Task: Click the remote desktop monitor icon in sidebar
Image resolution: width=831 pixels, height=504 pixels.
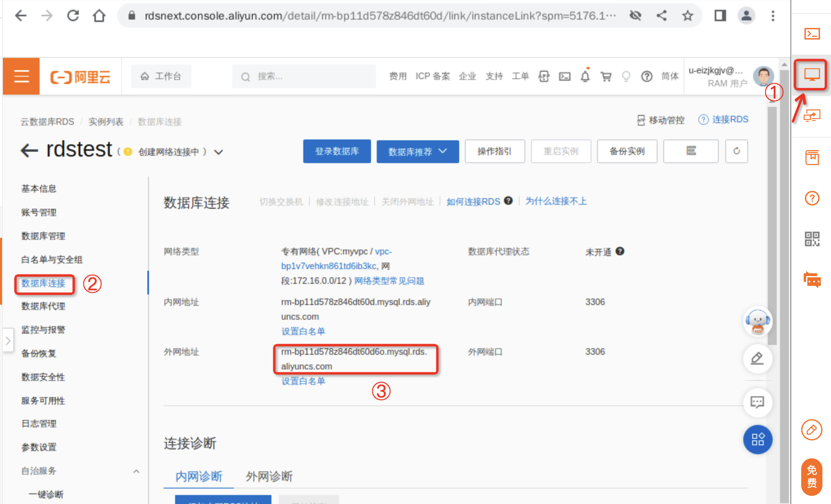Action: (811, 75)
